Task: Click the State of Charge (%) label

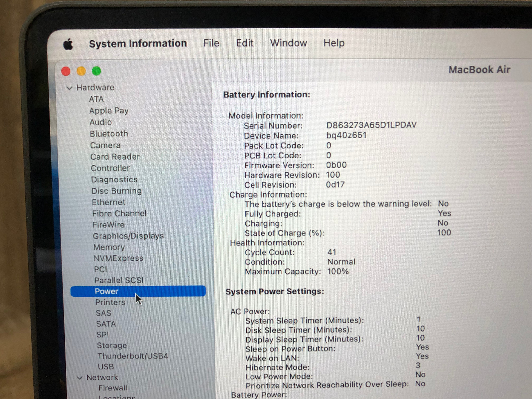Action: (285, 233)
